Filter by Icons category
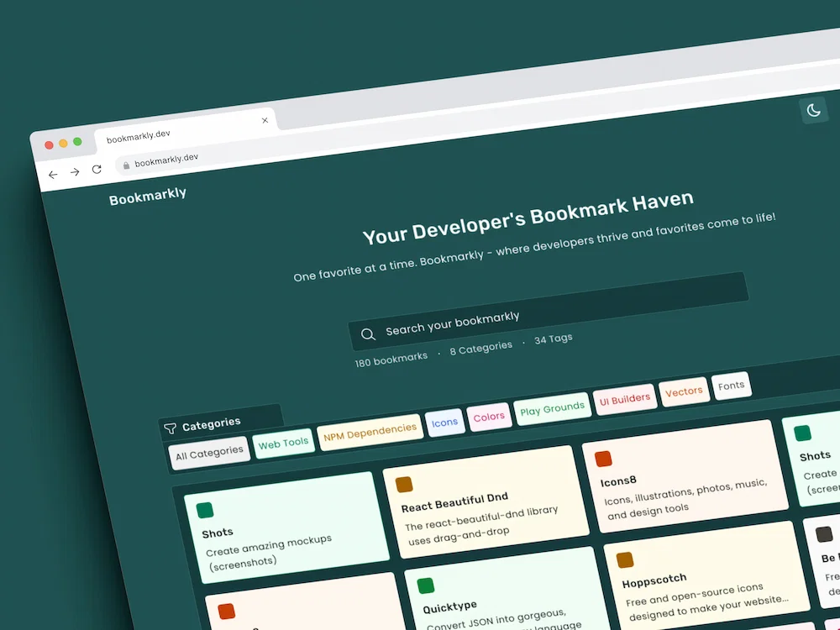 coord(444,423)
